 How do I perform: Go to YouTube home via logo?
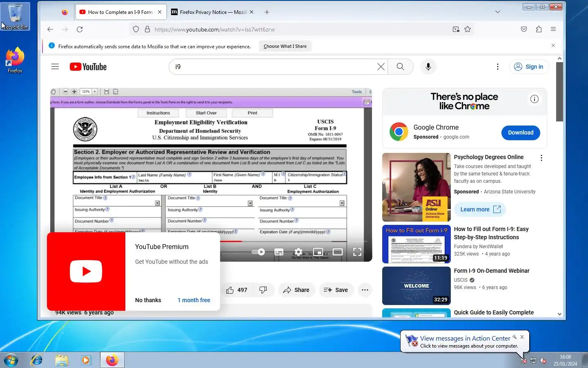88,67
